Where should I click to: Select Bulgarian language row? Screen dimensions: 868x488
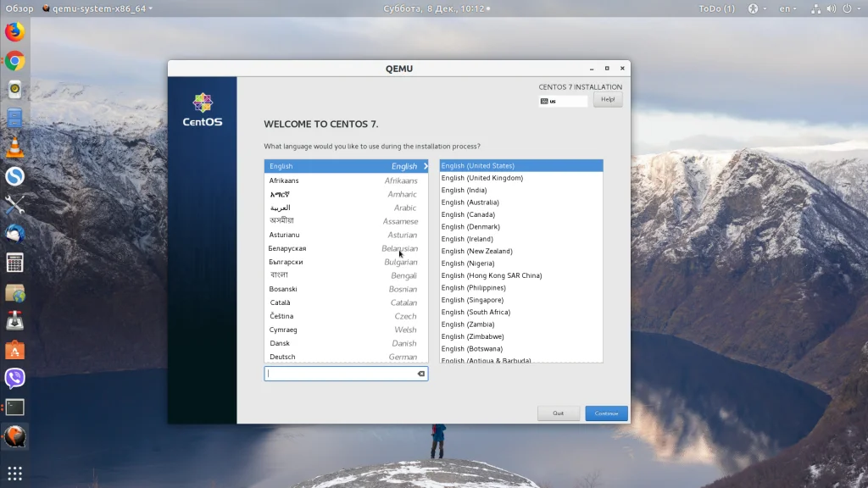click(346, 262)
